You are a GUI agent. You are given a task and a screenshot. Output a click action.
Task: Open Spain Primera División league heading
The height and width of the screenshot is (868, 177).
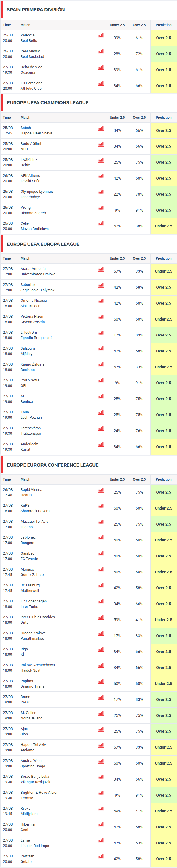[36, 9]
